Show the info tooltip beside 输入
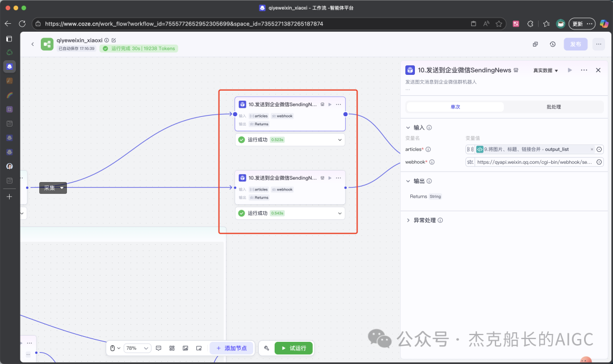 [x=429, y=128]
